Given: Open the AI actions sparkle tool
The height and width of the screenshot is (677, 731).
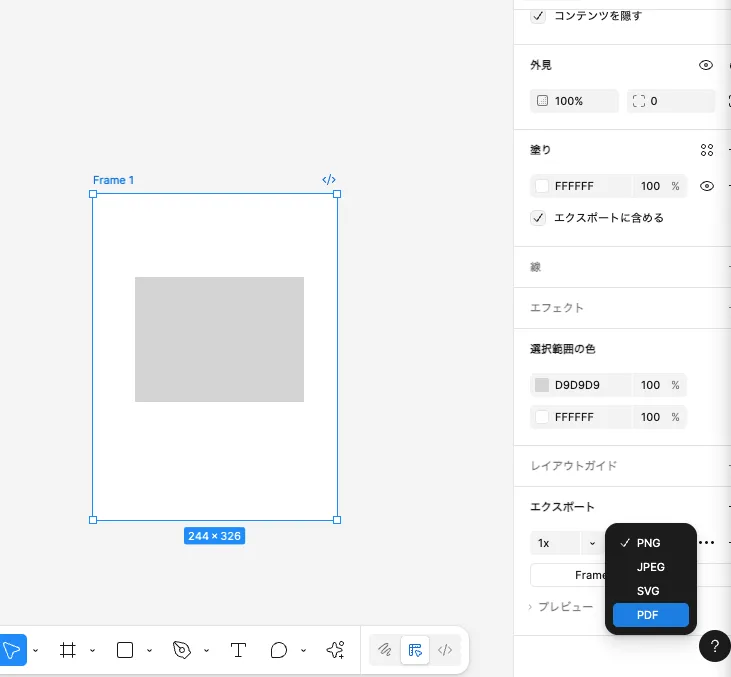Looking at the screenshot, I should pos(335,650).
